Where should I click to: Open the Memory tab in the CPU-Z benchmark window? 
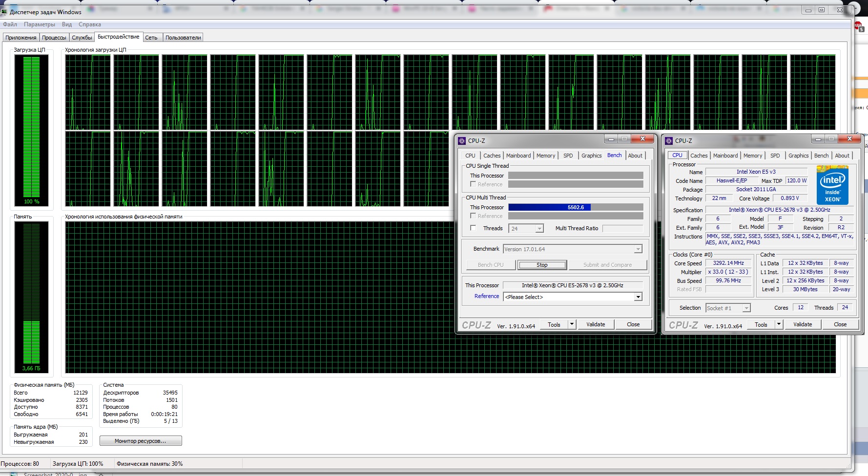(546, 156)
